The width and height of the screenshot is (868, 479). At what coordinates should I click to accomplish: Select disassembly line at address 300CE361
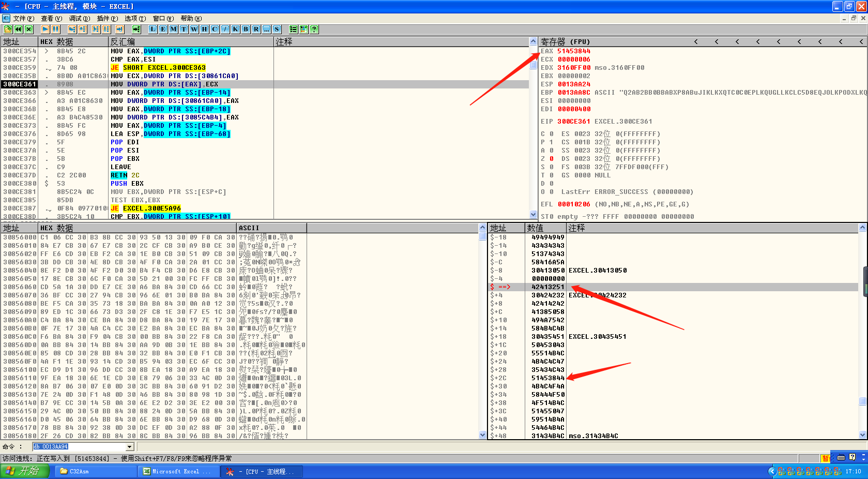coord(265,84)
